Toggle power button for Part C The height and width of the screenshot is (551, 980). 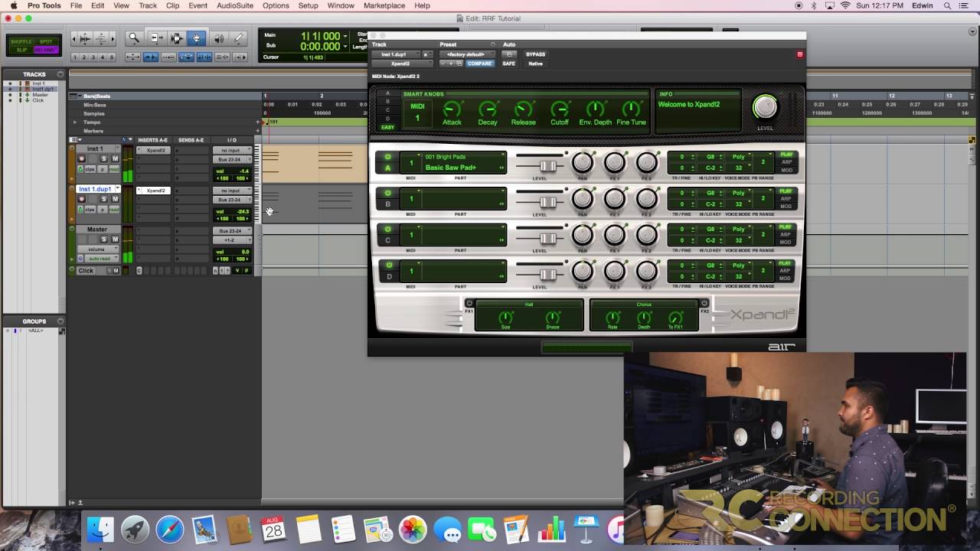click(x=388, y=229)
